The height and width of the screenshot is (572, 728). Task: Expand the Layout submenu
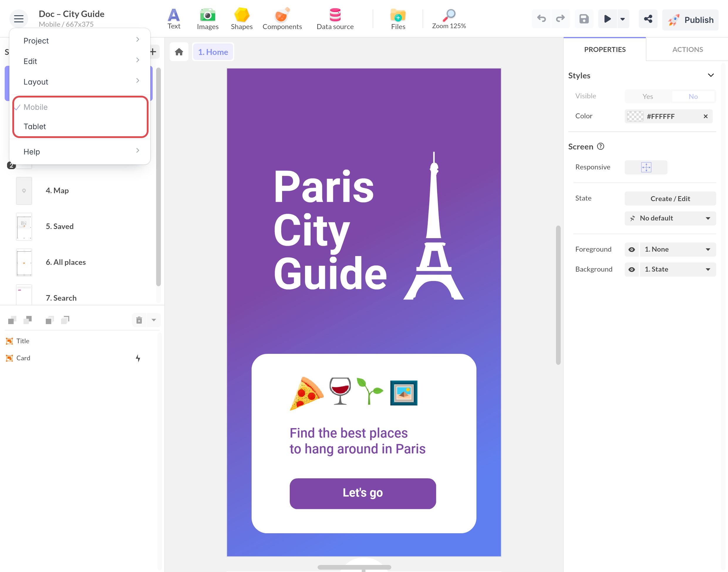coord(80,82)
